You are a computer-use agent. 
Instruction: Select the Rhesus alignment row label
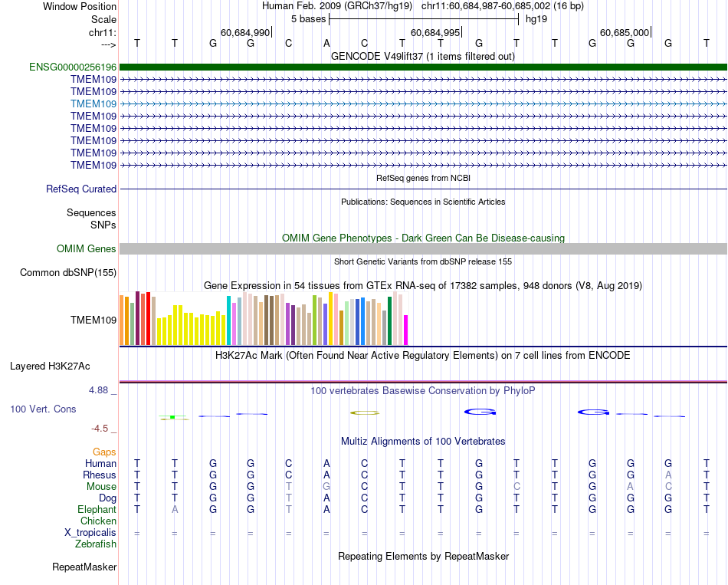100,475
